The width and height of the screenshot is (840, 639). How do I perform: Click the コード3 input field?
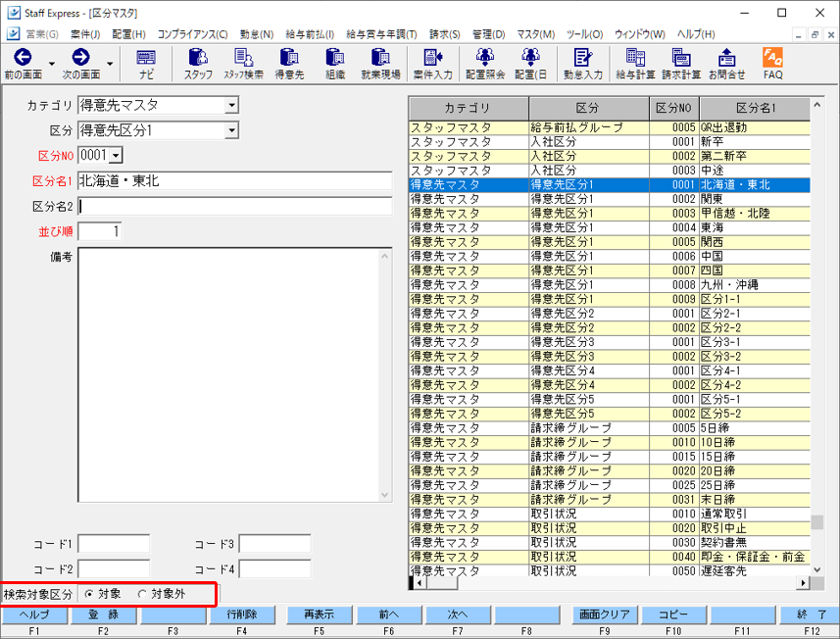click(x=274, y=544)
